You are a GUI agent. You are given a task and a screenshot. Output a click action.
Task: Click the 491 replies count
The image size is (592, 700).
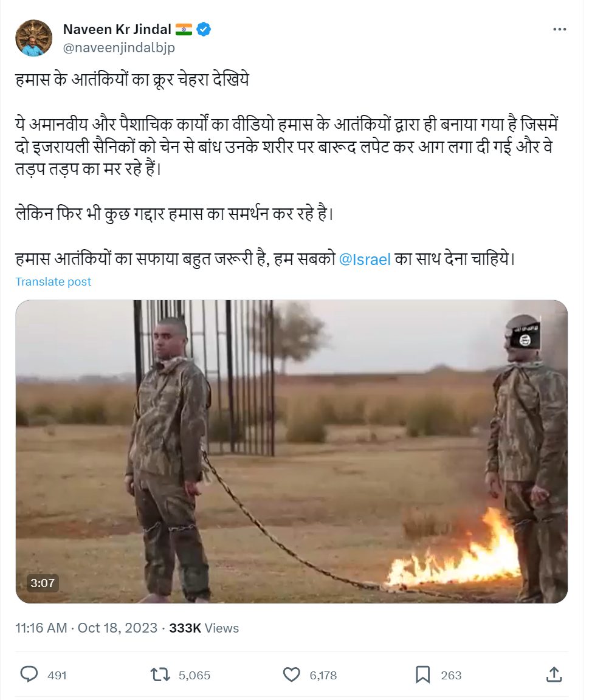point(57,676)
